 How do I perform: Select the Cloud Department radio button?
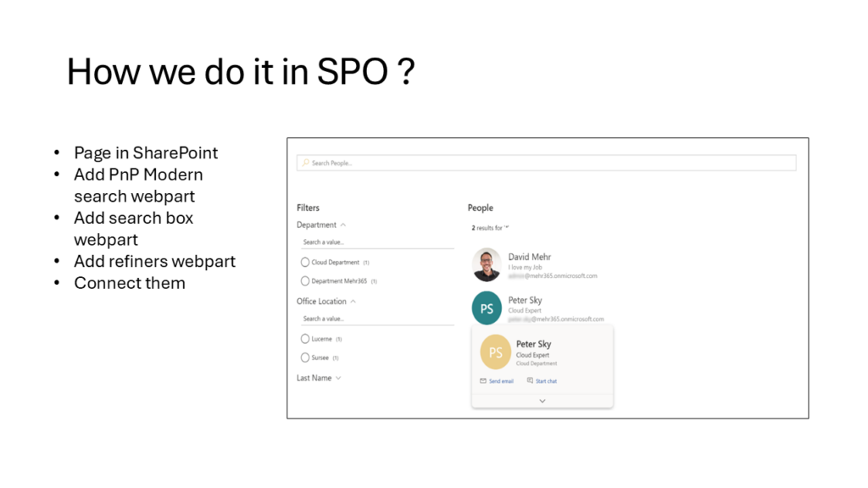click(x=305, y=263)
